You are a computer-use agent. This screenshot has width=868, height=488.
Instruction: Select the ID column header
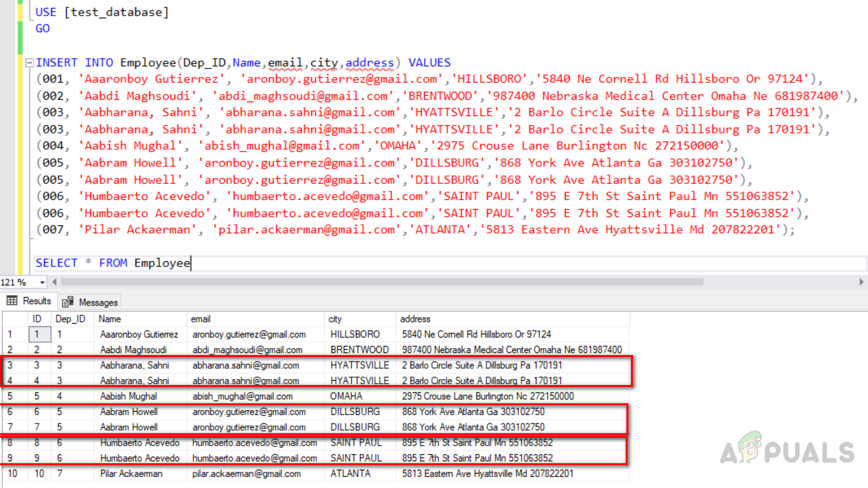pos(37,319)
